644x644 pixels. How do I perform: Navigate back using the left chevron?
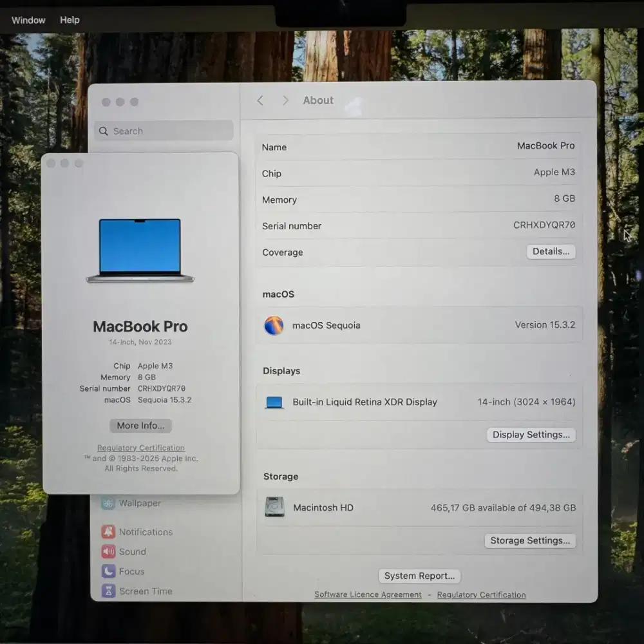[260, 100]
